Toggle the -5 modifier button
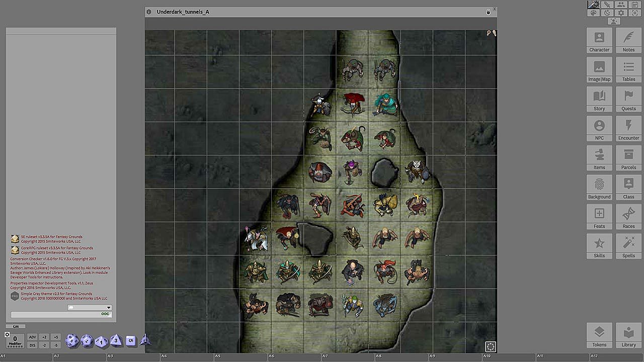The width and height of the screenshot is (644, 362). [56, 345]
